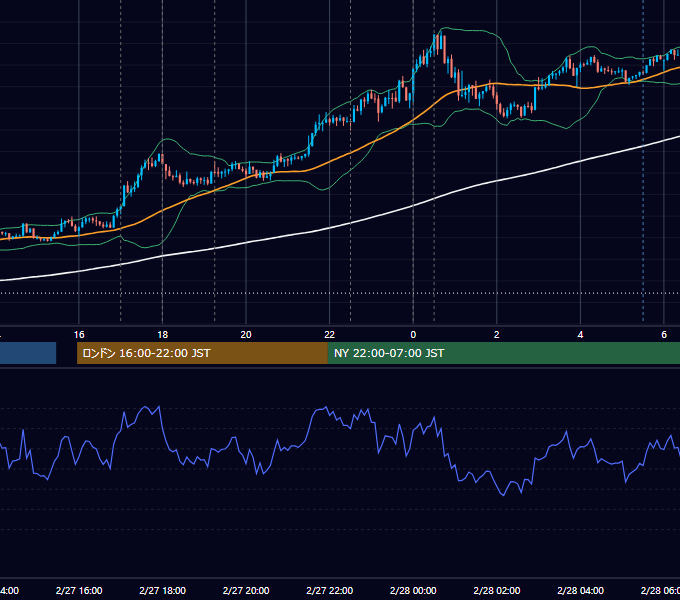The width and height of the screenshot is (680, 600).
Task: Click the blue session bar before ロンドン
Action: coord(28,353)
